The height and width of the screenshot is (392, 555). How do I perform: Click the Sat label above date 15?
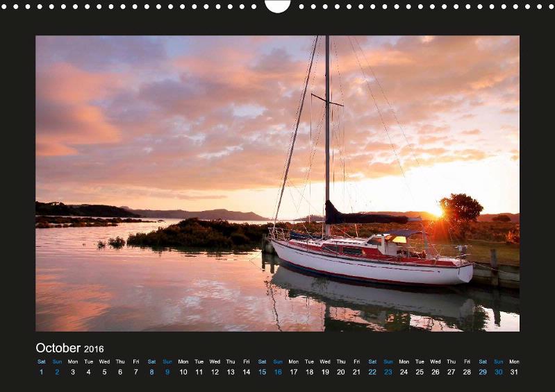pos(263,361)
